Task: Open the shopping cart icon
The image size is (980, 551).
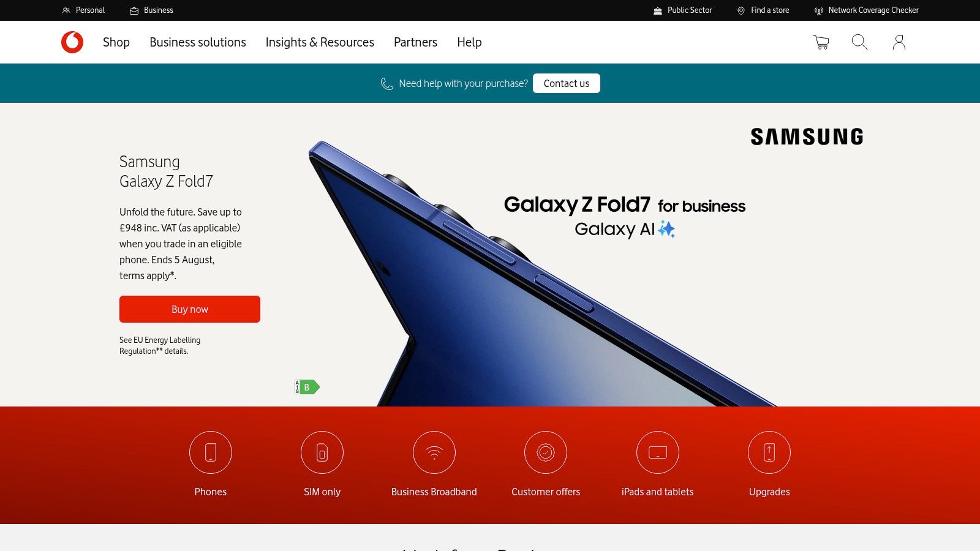Action: click(821, 42)
